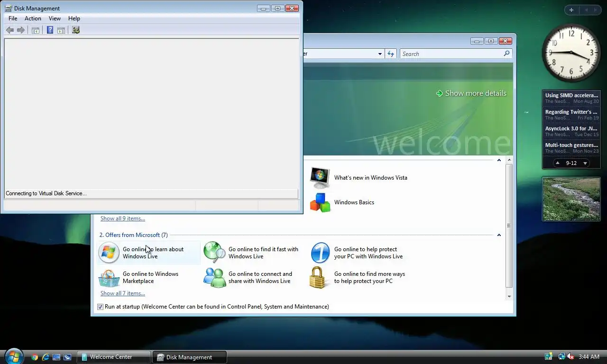This screenshot has width=607, height=364.
Task: Open Go online to find it fast text
Action: (x=263, y=253)
